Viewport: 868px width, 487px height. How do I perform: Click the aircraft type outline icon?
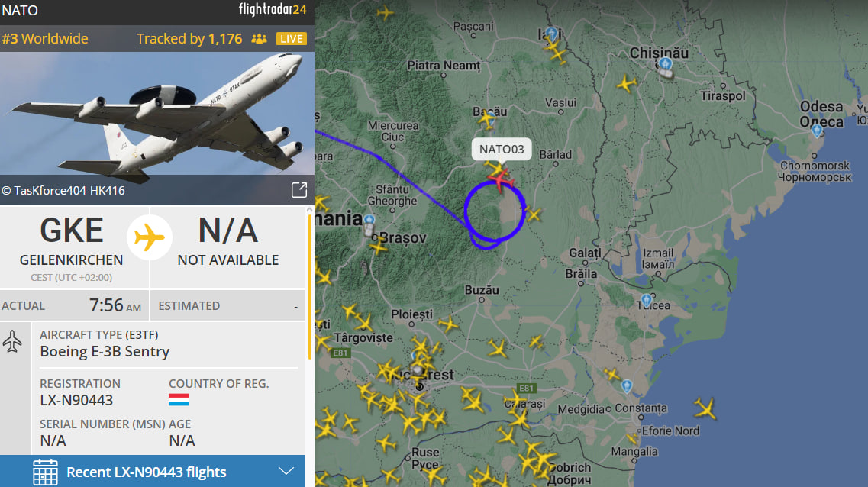tap(12, 341)
